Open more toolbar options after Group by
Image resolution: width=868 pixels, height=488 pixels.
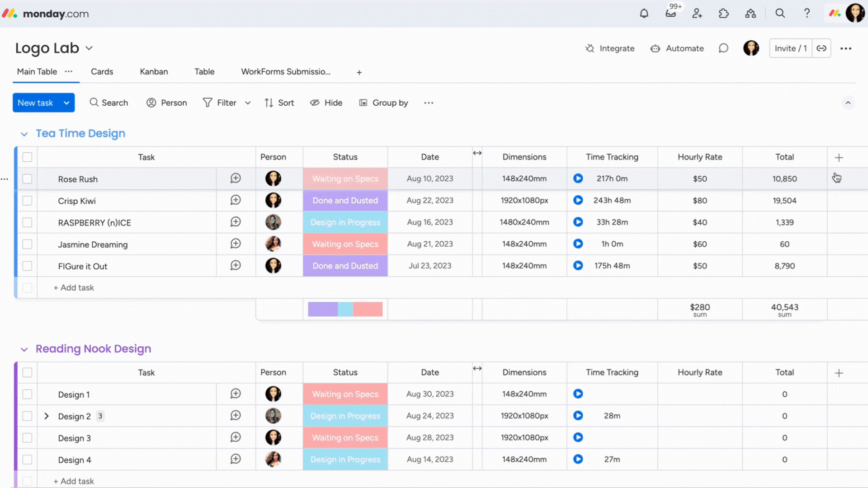point(429,103)
